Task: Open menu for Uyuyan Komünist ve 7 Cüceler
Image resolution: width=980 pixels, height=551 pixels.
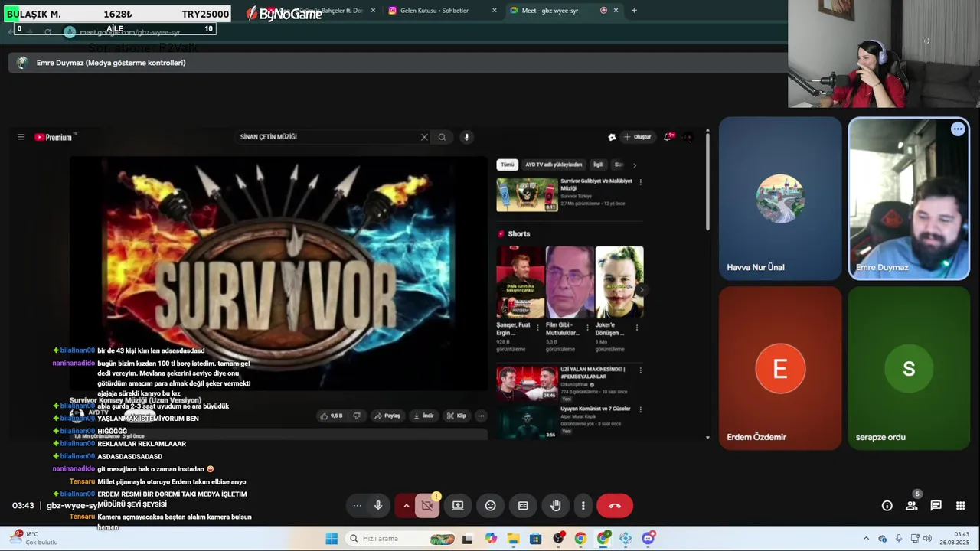Action: click(640, 409)
